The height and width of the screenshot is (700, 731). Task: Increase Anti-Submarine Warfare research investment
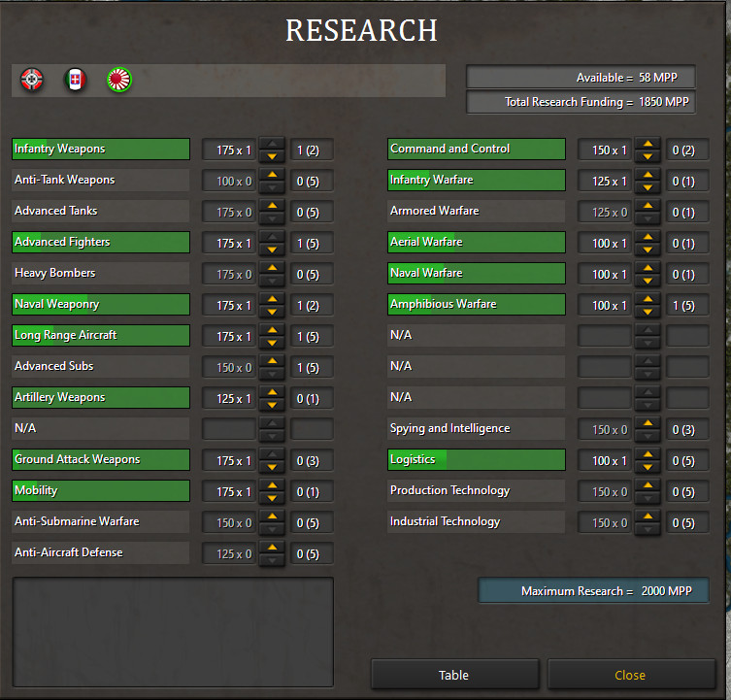coord(272,517)
